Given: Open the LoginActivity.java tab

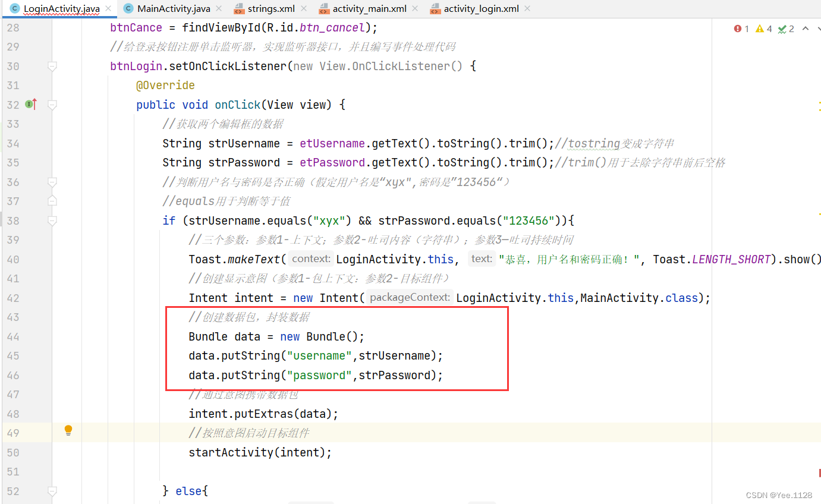Looking at the screenshot, I should pos(61,9).
